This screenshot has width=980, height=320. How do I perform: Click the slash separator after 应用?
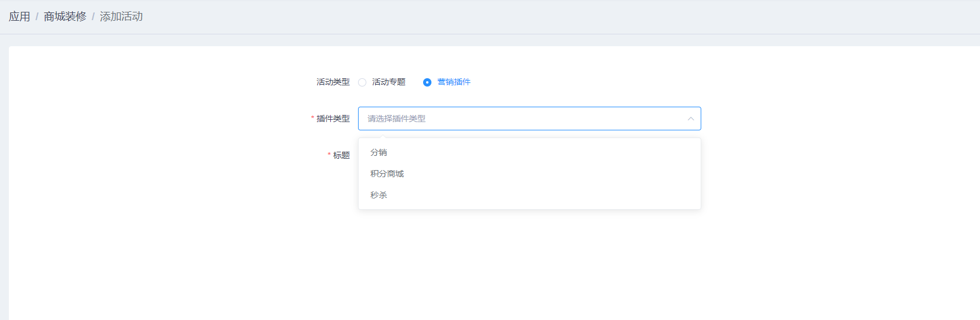[37, 17]
